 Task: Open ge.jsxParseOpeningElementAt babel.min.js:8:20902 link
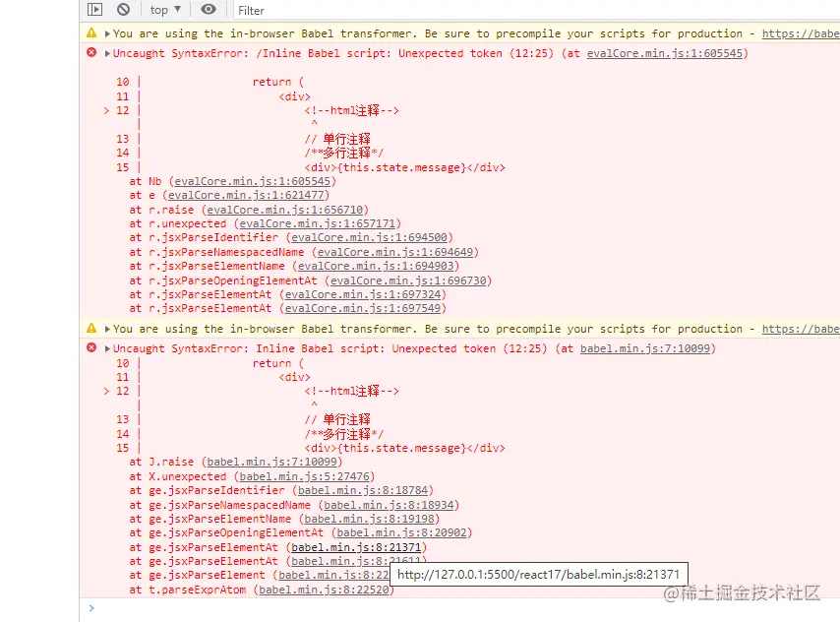[x=401, y=533]
